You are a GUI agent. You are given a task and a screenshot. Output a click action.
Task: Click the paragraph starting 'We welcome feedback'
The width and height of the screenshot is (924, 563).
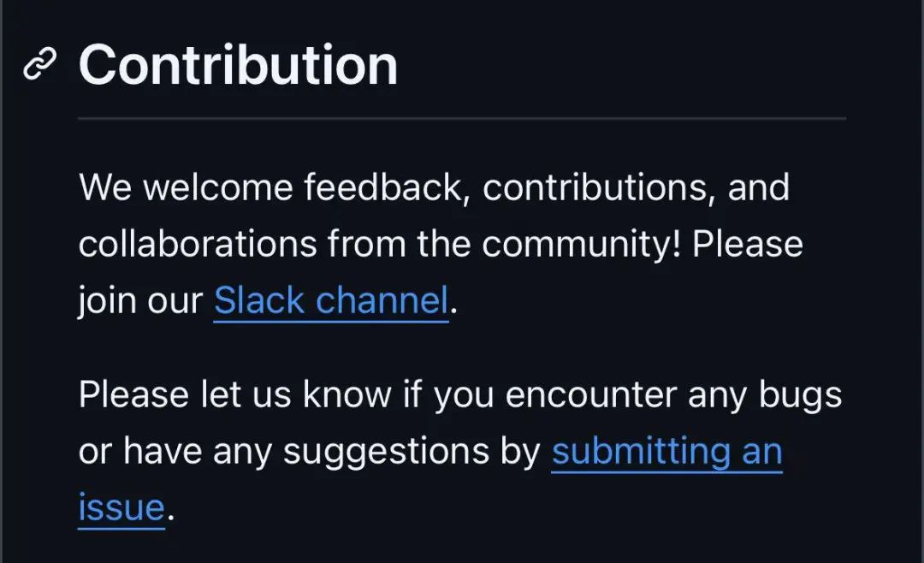[441, 244]
